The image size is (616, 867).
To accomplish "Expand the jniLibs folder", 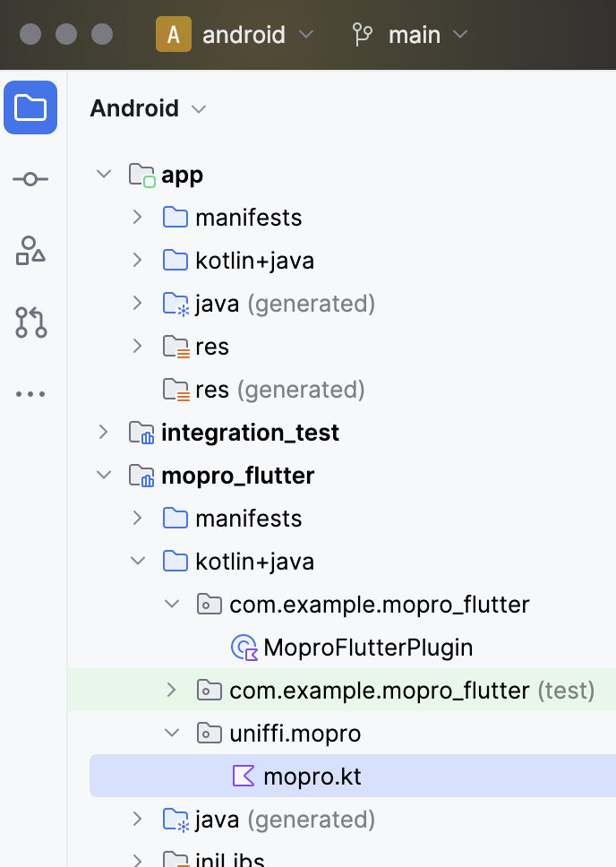I will tap(137, 858).
